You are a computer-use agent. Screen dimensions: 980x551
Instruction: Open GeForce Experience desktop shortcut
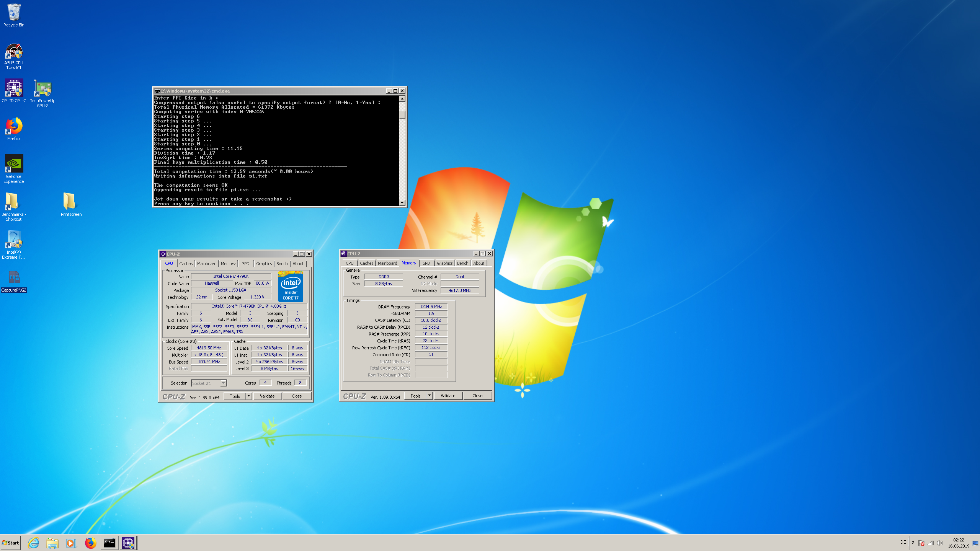[x=14, y=169]
